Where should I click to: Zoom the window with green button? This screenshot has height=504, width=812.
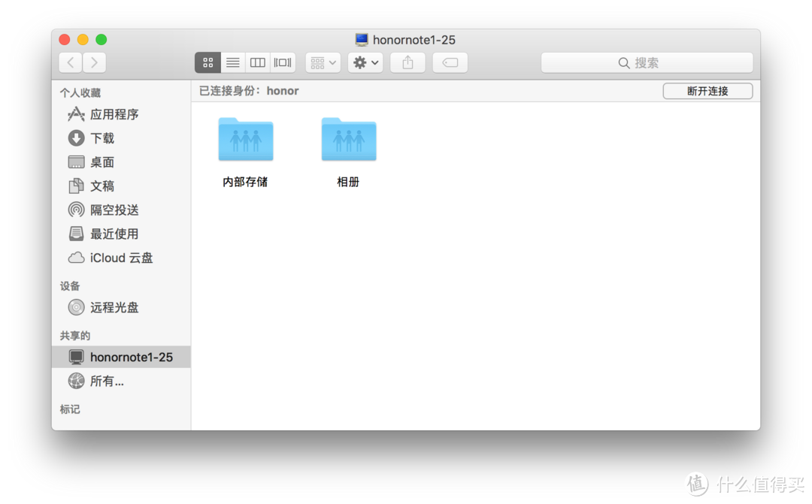coord(101,40)
